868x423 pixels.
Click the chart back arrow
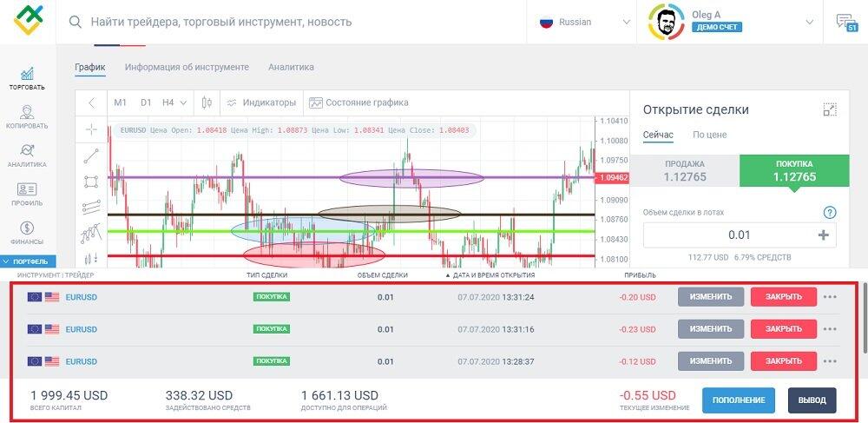tap(92, 102)
